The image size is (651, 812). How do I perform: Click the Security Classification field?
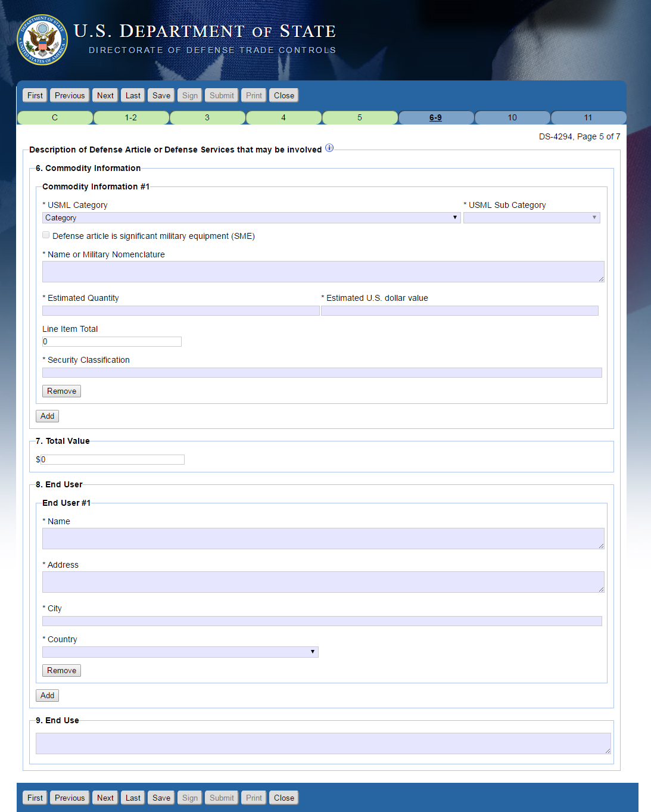(322, 373)
